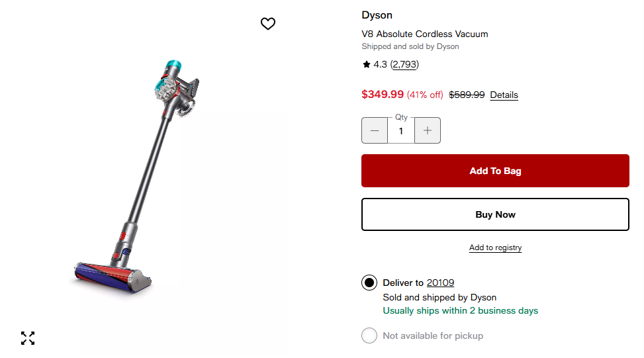644x358 pixels.
Task: Click the crossed-out $589.99 original price
Action: click(467, 95)
